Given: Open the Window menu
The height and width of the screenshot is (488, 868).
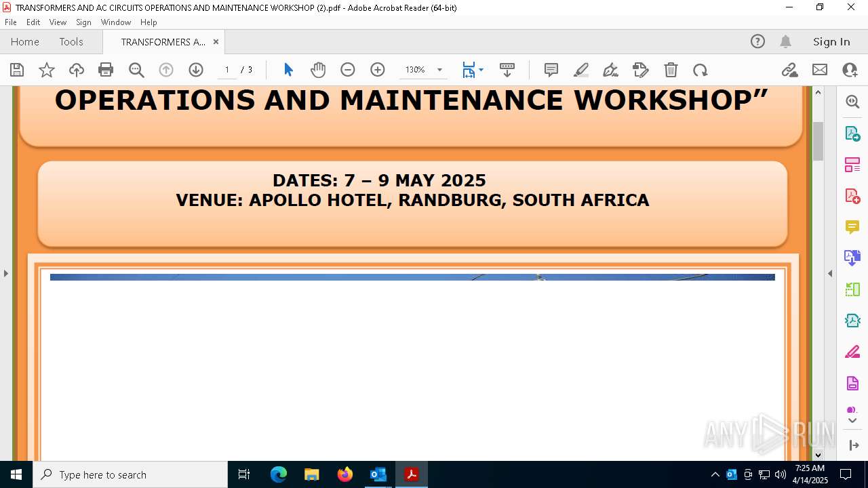Looking at the screenshot, I should coord(116,22).
